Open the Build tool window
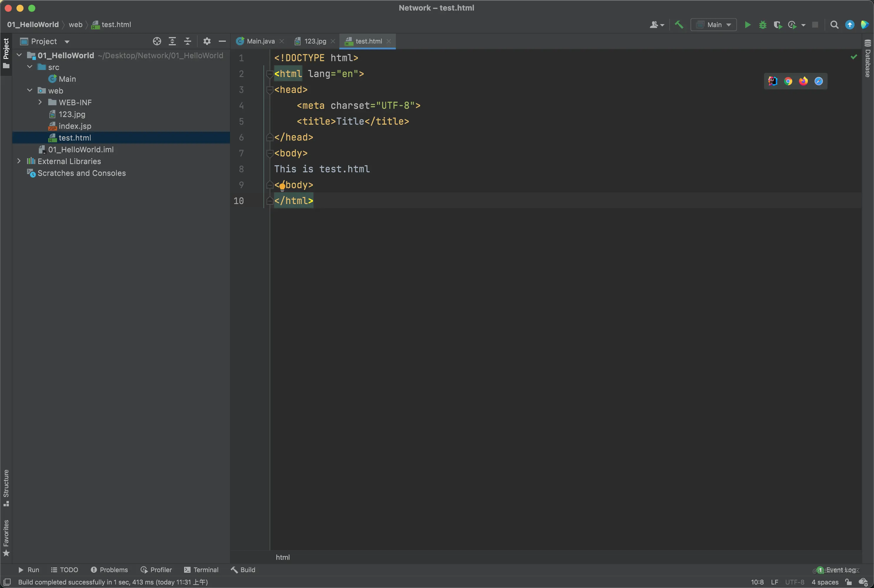Viewport: 874px width, 588px height. pyautogui.click(x=243, y=570)
